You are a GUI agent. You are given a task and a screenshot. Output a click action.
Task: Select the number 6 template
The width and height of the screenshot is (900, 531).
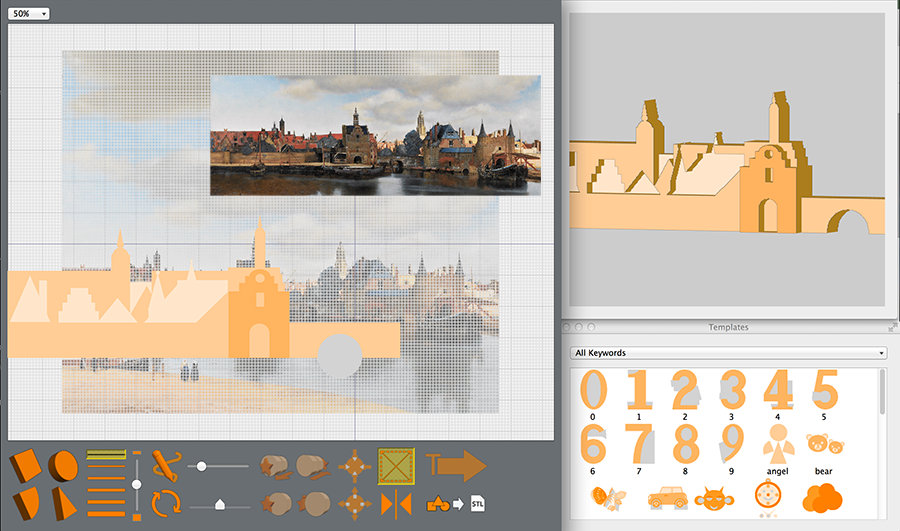(593, 444)
